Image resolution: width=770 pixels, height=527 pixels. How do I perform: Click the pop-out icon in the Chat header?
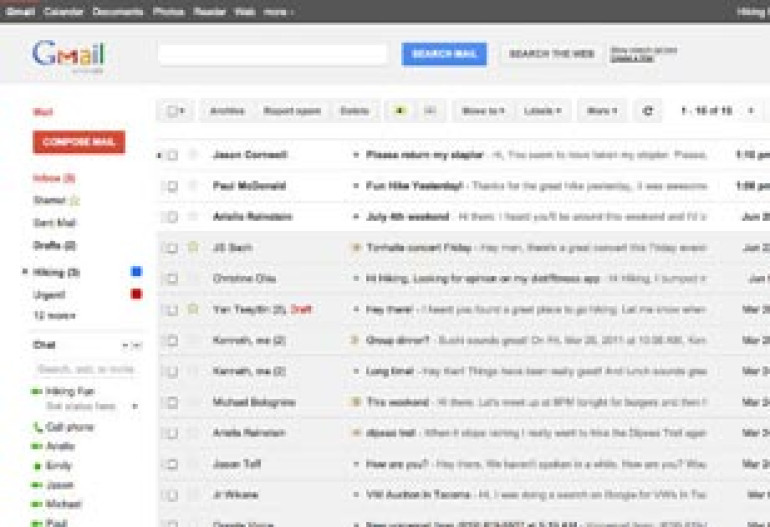pos(138,346)
